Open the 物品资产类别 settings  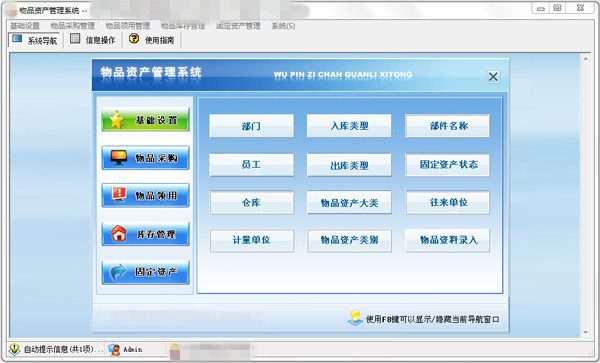tap(349, 241)
